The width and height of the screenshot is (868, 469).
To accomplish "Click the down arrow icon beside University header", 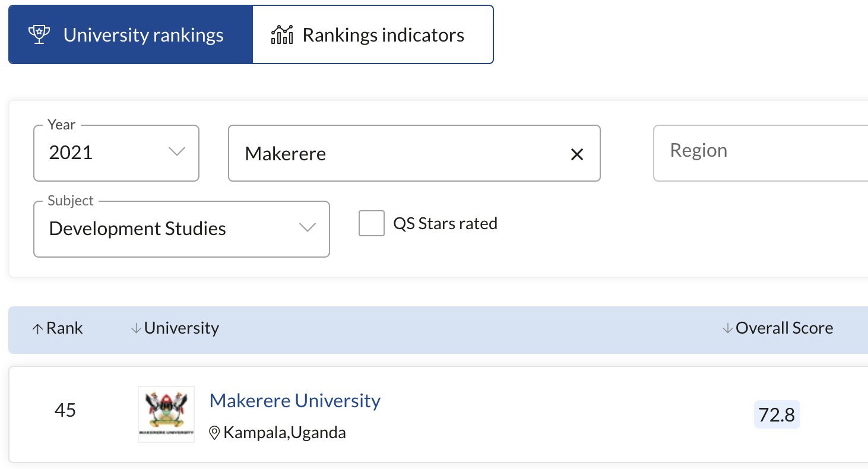I will pos(136,328).
